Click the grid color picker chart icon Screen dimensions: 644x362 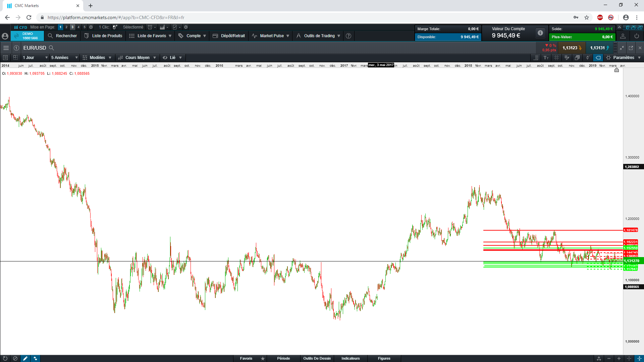click(x=567, y=58)
